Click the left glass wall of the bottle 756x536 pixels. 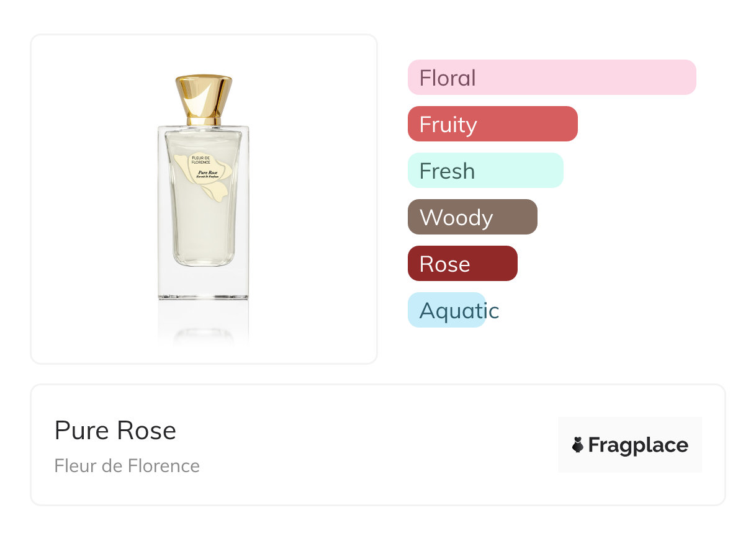(163, 211)
